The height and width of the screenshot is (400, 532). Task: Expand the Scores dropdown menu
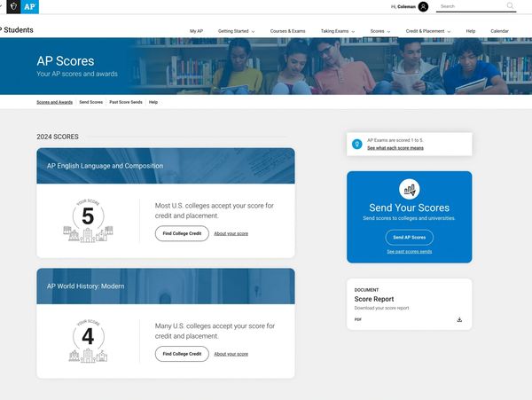click(x=380, y=31)
